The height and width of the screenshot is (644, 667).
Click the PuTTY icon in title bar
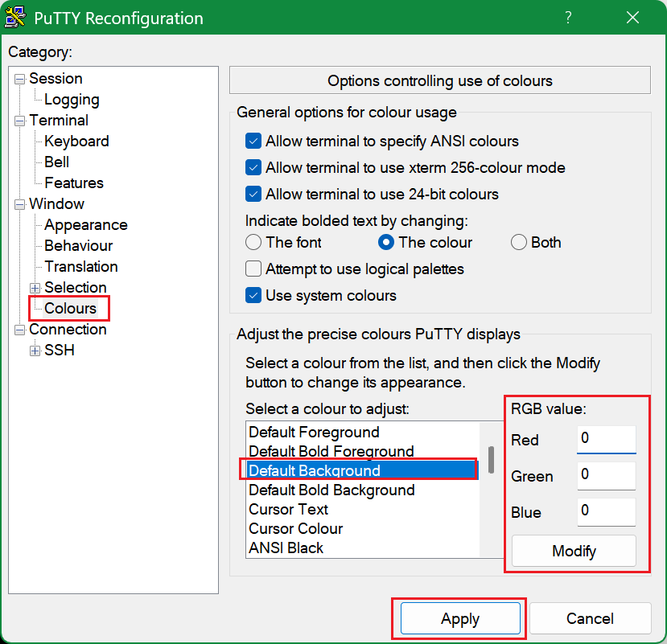click(x=15, y=18)
